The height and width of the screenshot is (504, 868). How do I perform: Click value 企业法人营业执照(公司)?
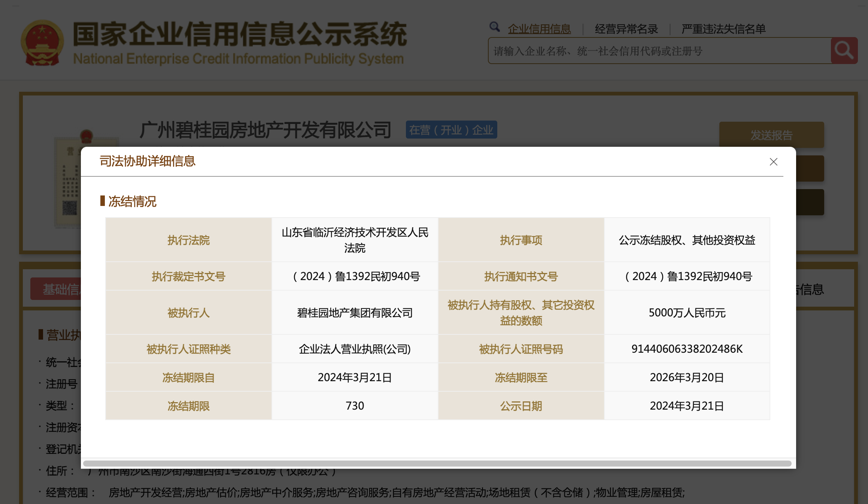click(355, 349)
